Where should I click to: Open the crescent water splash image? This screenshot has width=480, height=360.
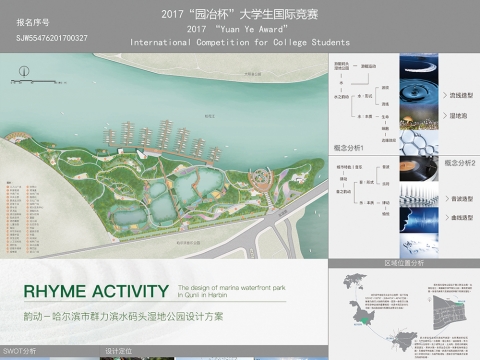(419, 66)
